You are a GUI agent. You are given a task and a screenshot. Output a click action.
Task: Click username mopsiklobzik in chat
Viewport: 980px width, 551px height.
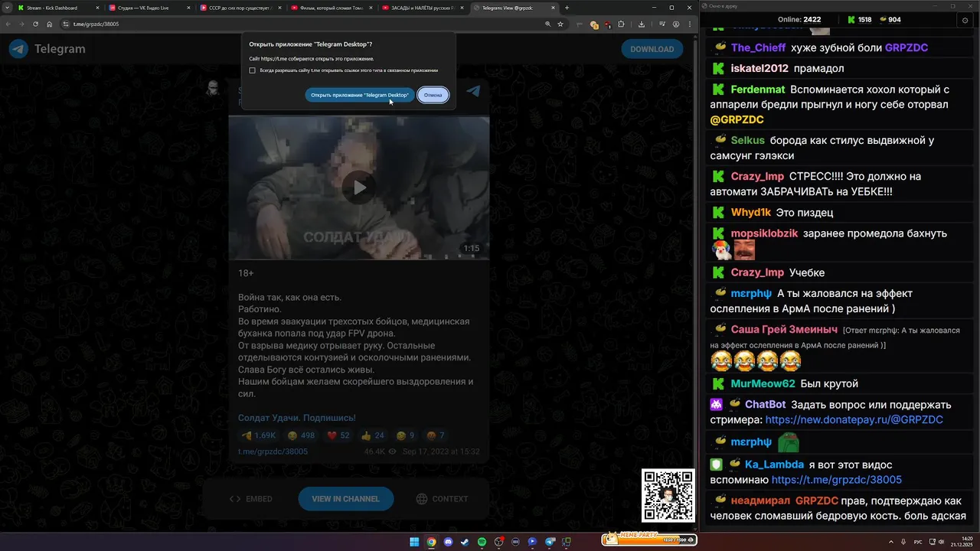pyautogui.click(x=764, y=233)
